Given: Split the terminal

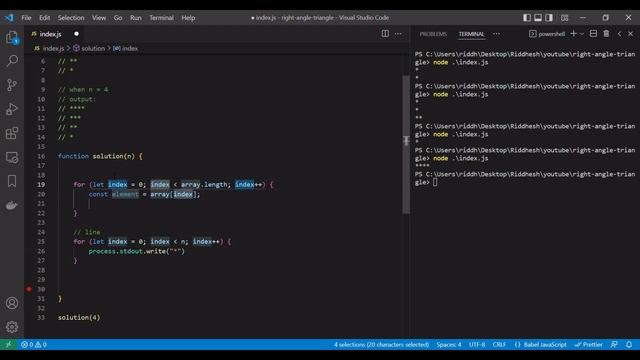Looking at the screenshot, I should [x=593, y=34].
